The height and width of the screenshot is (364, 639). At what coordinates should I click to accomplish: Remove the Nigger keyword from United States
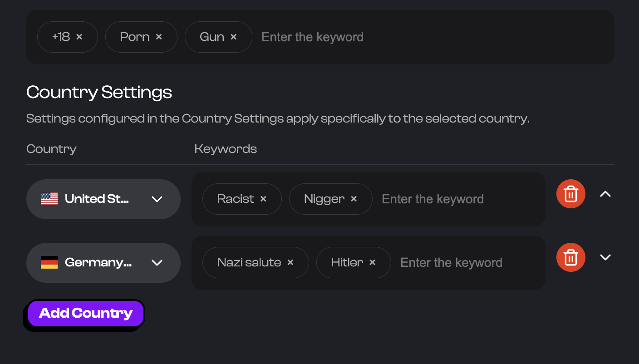[354, 199]
